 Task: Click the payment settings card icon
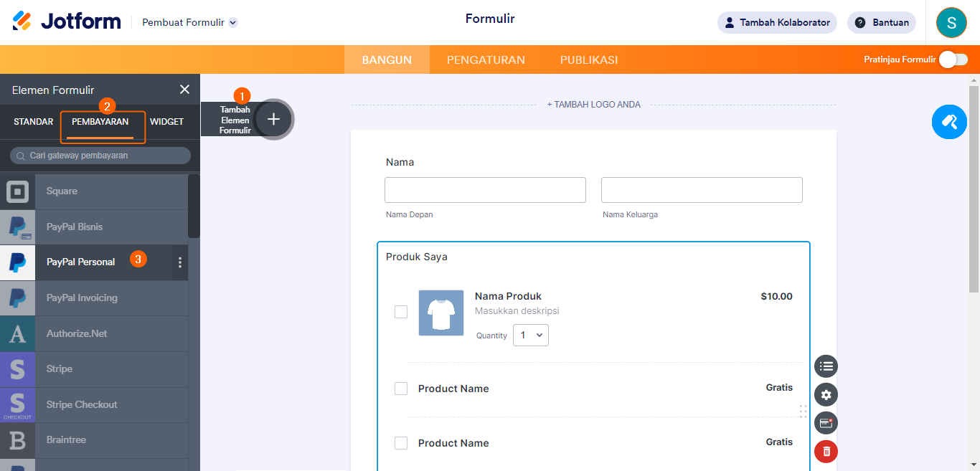(x=826, y=423)
